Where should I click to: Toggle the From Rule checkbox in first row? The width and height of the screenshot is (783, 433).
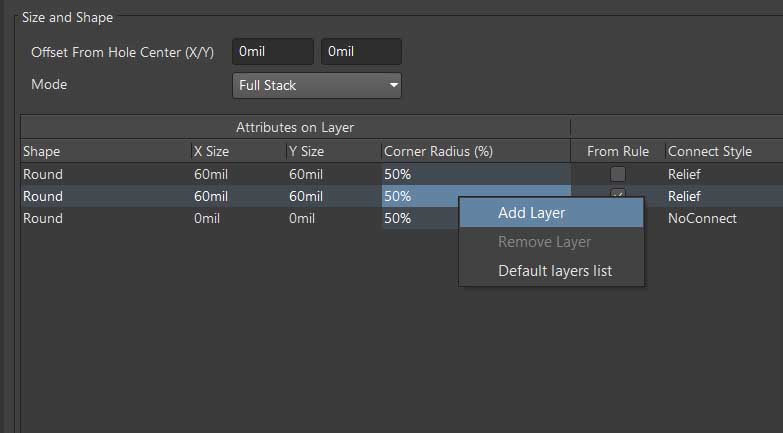(618, 174)
